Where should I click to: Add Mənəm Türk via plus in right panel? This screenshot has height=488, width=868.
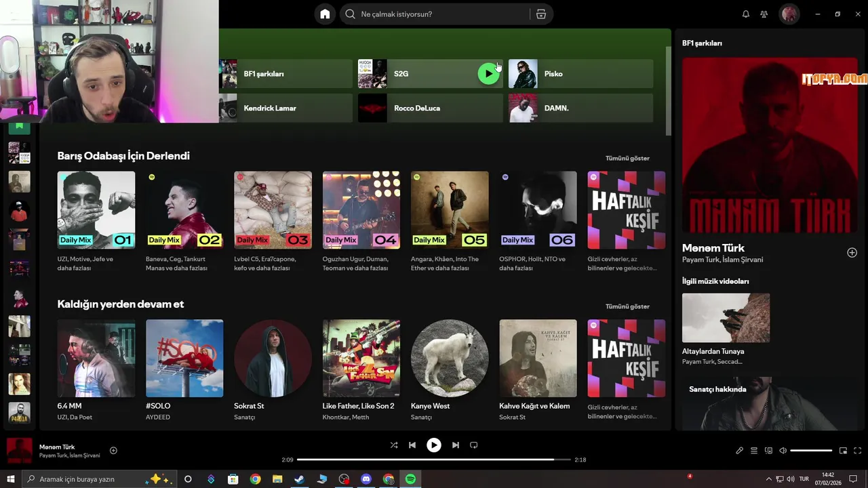[x=852, y=253]
